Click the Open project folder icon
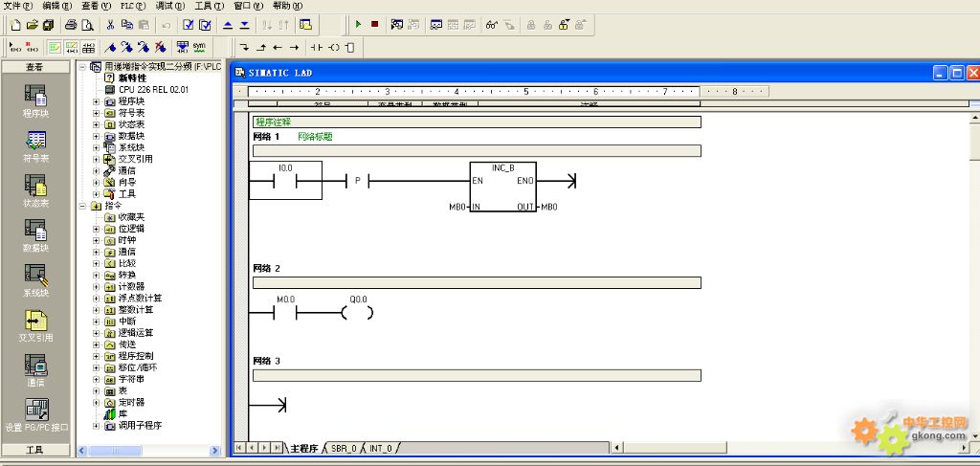The height and width of the screenshot is (466, 980). click(32, 25)
